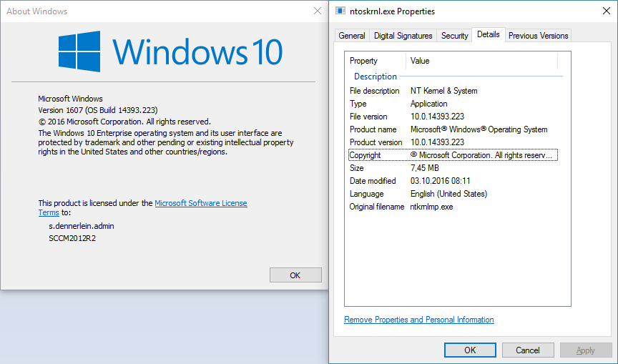Click the value 'ntkrnlmp.exe'
The image size is (618, 364).
pos(431,207)
